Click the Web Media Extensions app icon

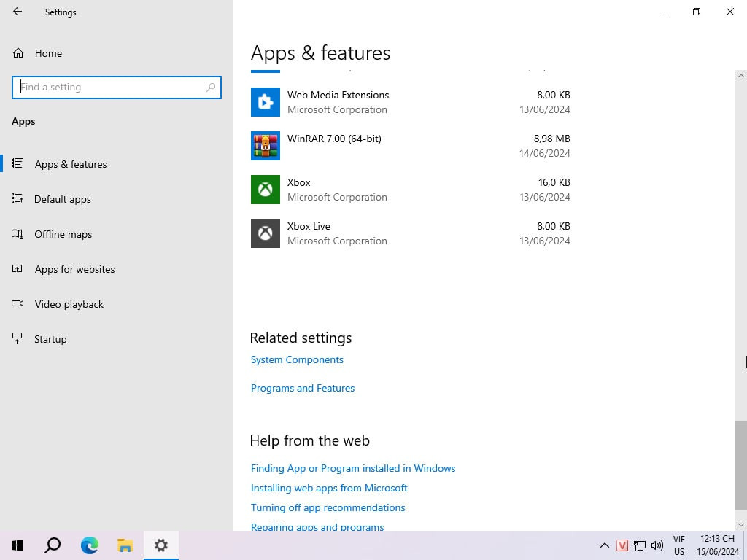tap(266, 102)
